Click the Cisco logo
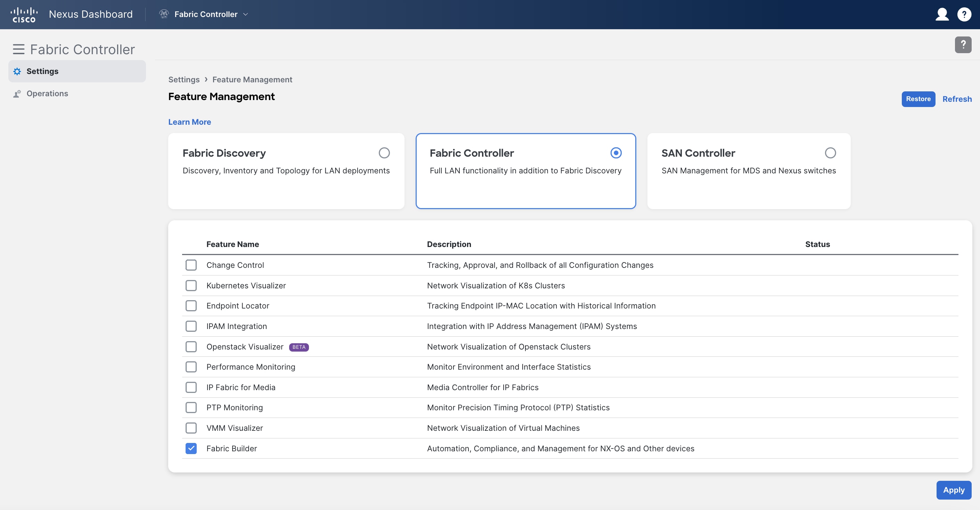Image resolution: width=980 pixels, height=510 pixels. tap(24, 15)
